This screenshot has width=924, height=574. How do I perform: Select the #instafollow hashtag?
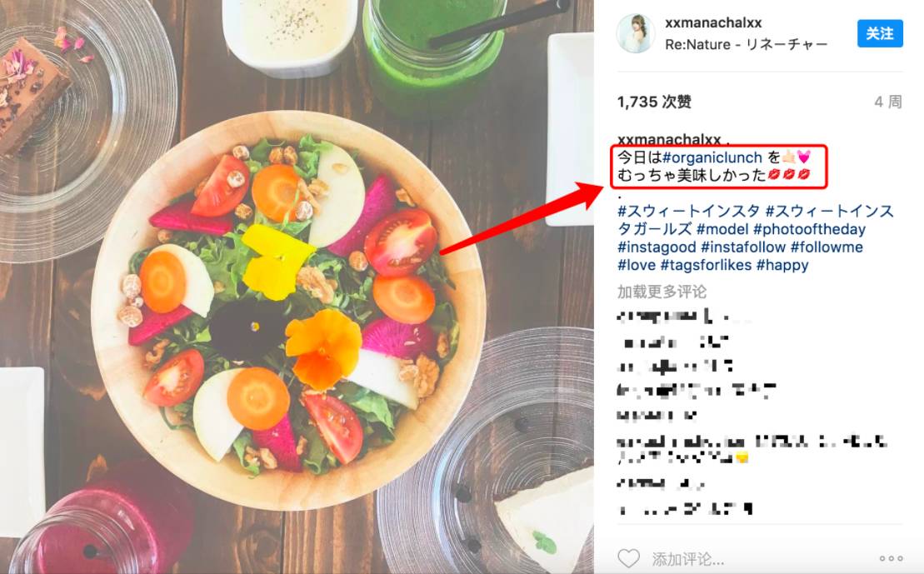tap(743, 247)
